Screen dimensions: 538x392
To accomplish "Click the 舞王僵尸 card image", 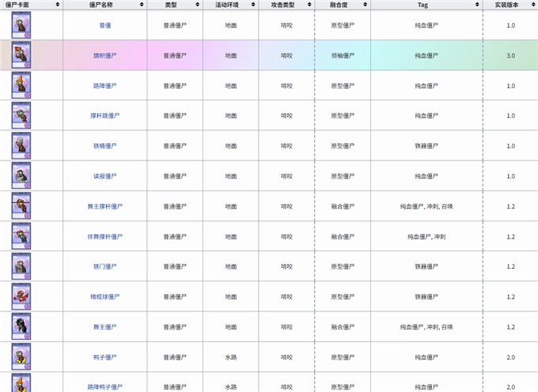I will click(x=21, y=326).
